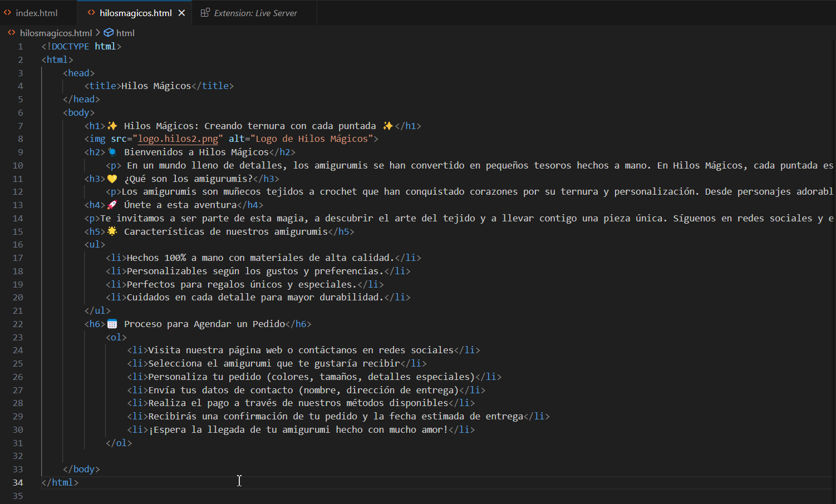The width and height of the screenshot is (836, 504).
Task: Click the opening <body> tag on line 6
Action: (78, 112)
